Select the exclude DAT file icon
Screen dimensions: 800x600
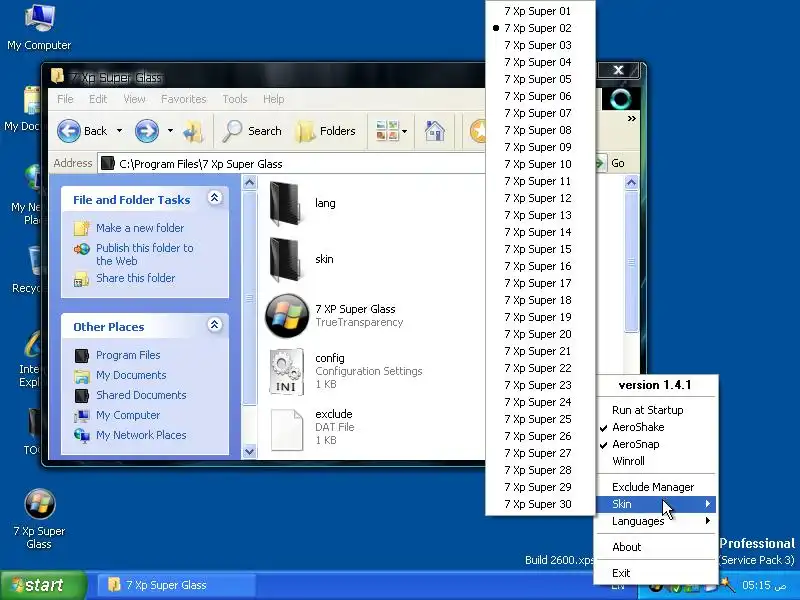point(287,430)
